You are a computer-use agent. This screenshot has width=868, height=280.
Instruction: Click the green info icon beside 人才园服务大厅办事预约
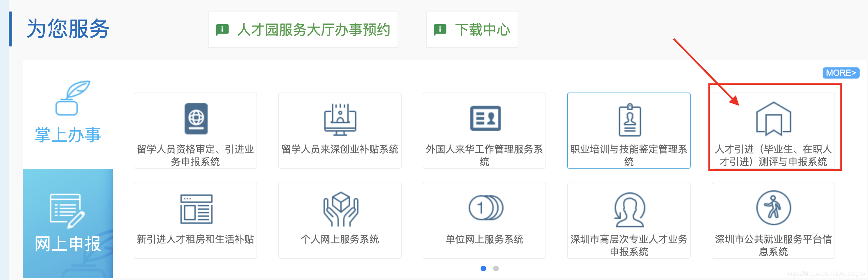tap(222, 30)
